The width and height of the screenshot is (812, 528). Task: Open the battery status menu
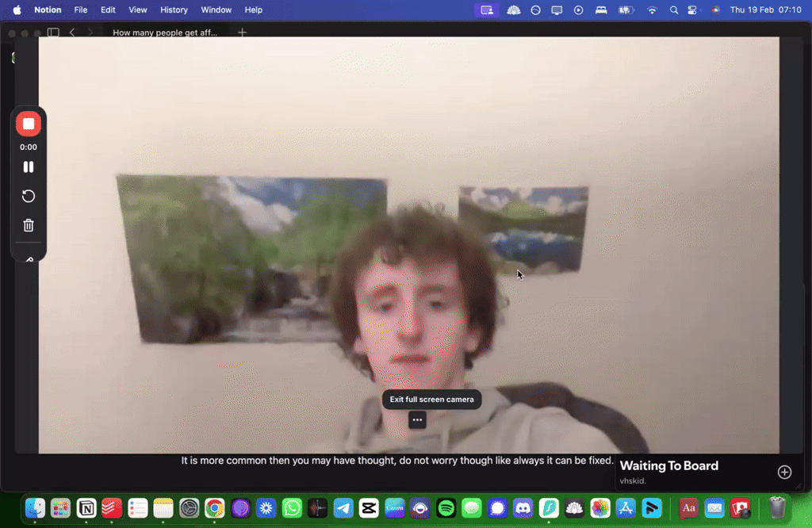coord(626,10)
